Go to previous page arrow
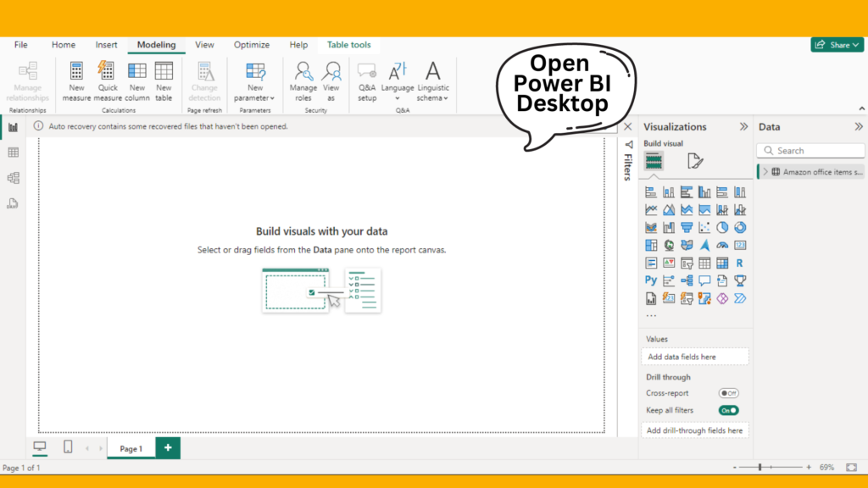 (87, 448)
